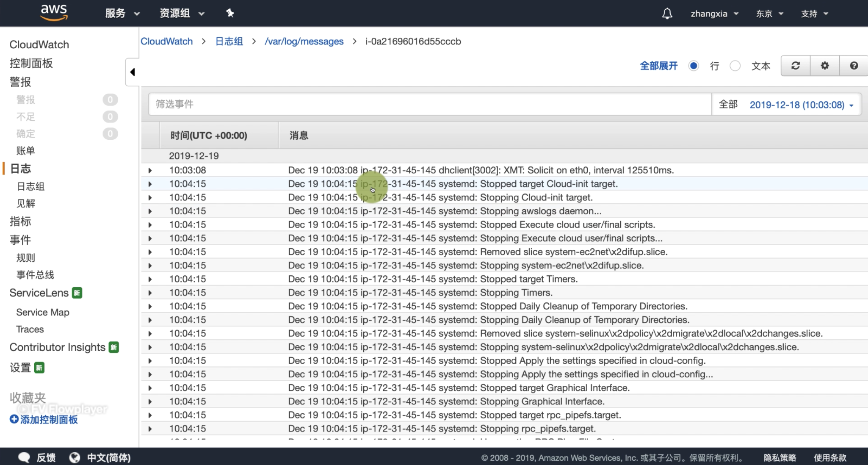
Task: Click the AWS logo home icon
Action: (54, 13)
